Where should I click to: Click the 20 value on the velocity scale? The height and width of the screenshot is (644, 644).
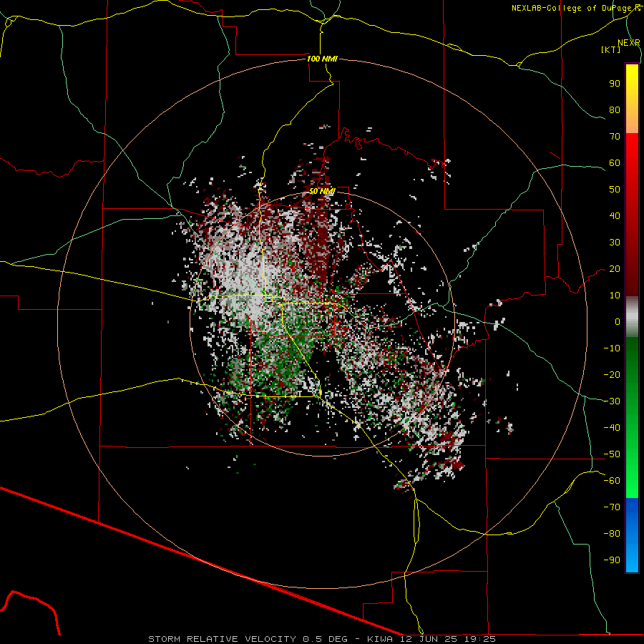click(615, 269)
